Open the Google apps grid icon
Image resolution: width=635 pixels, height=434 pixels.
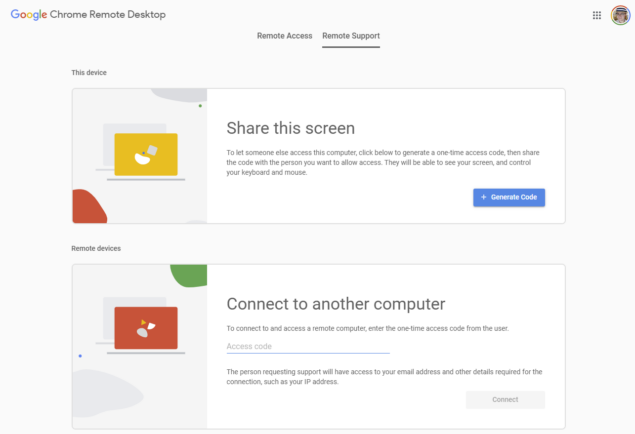[x=597, y=15]
